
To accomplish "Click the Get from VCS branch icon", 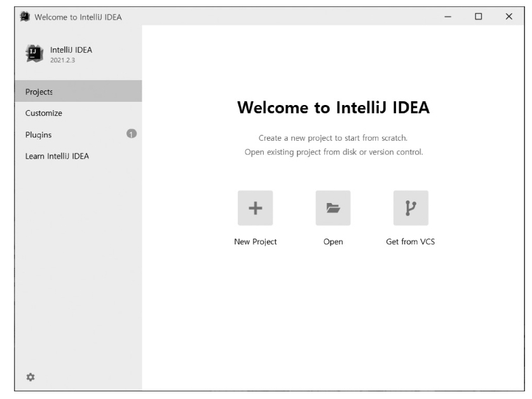I will [x=411, y=208].
